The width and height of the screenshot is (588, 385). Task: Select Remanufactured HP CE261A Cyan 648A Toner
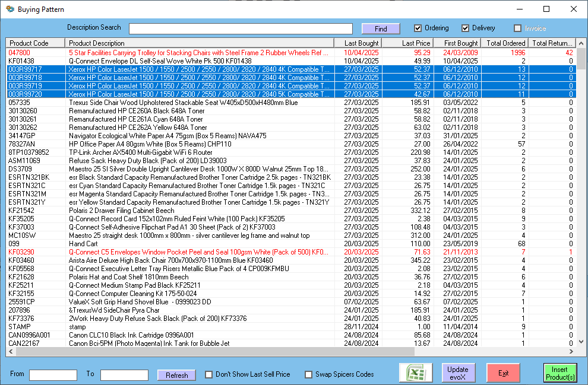291,119
